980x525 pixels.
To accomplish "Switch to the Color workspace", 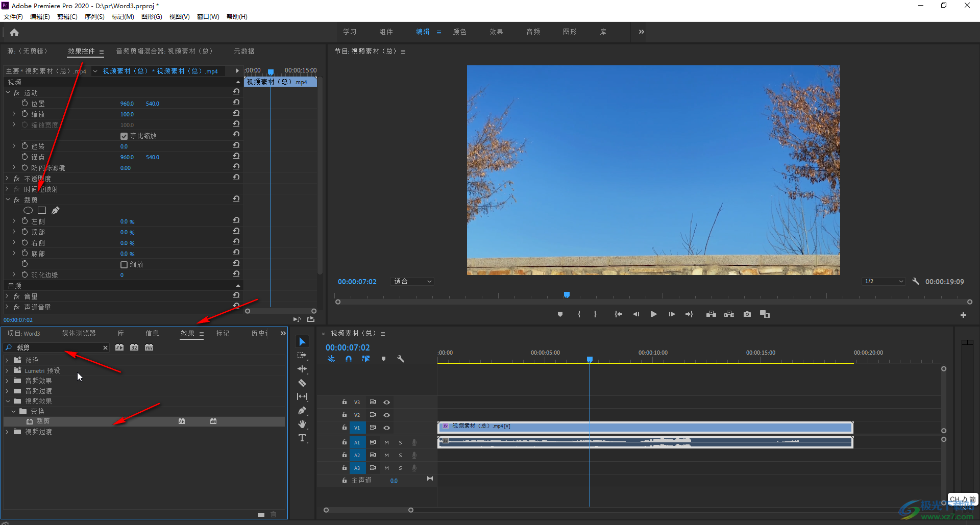I will pos(460,32).
